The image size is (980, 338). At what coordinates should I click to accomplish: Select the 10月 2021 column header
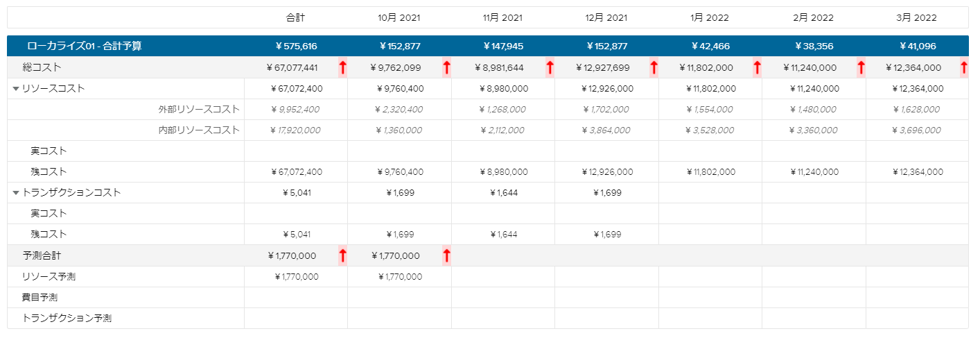tap(399, 17)
